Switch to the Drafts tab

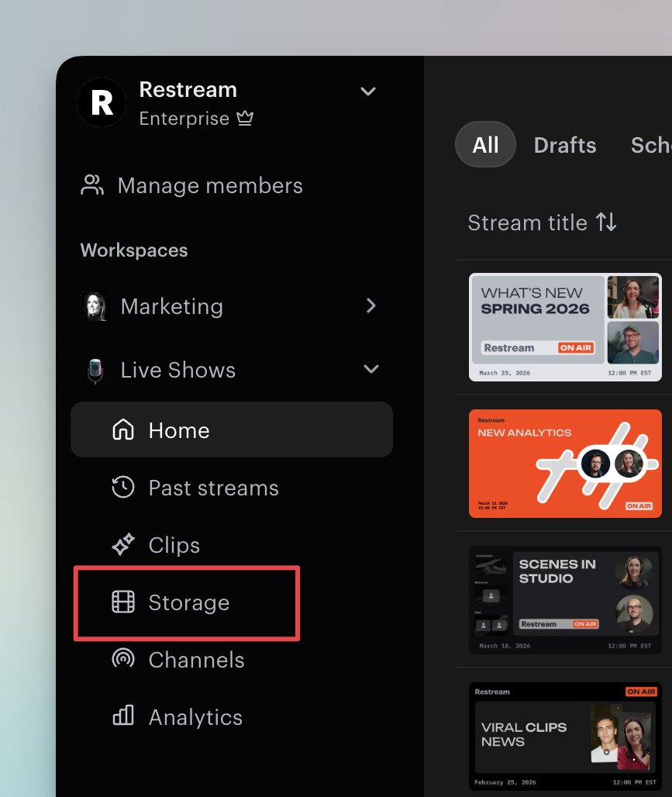coord(565,146)
